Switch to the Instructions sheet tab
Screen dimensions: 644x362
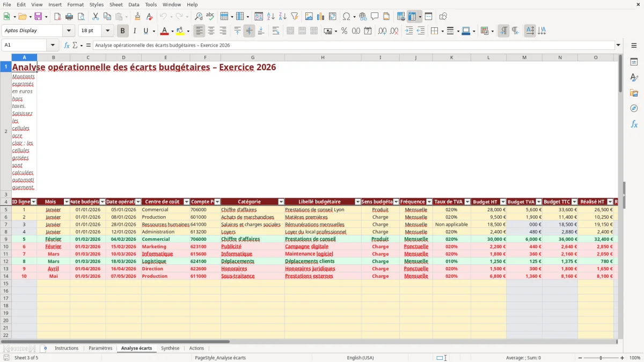point(67,349)
